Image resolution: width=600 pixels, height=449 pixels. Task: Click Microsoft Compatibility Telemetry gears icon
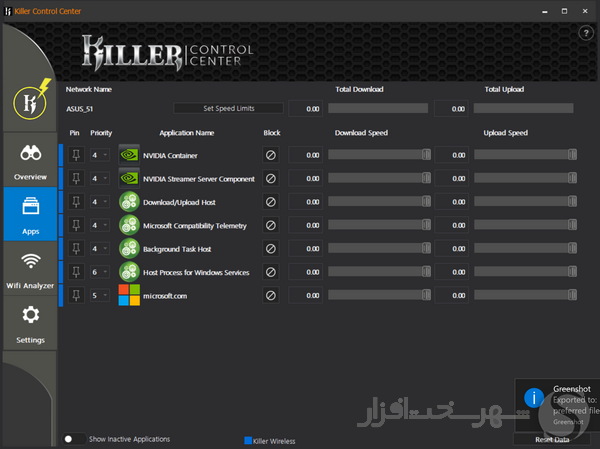click(x=129, y=225)
